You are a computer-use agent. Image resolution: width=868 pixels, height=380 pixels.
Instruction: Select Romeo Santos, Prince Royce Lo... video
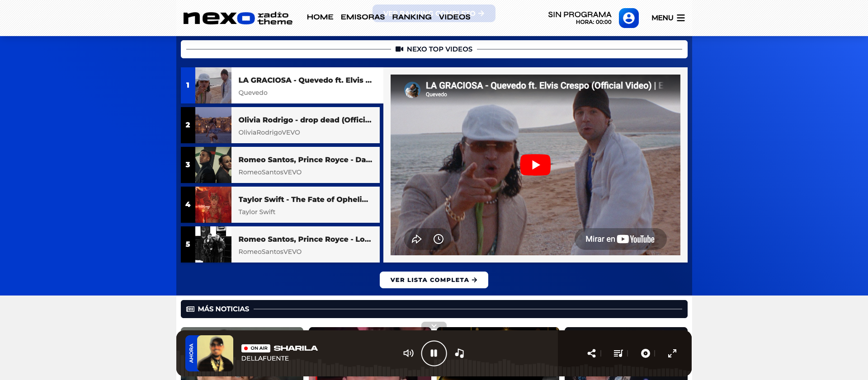tap(280, 244)
